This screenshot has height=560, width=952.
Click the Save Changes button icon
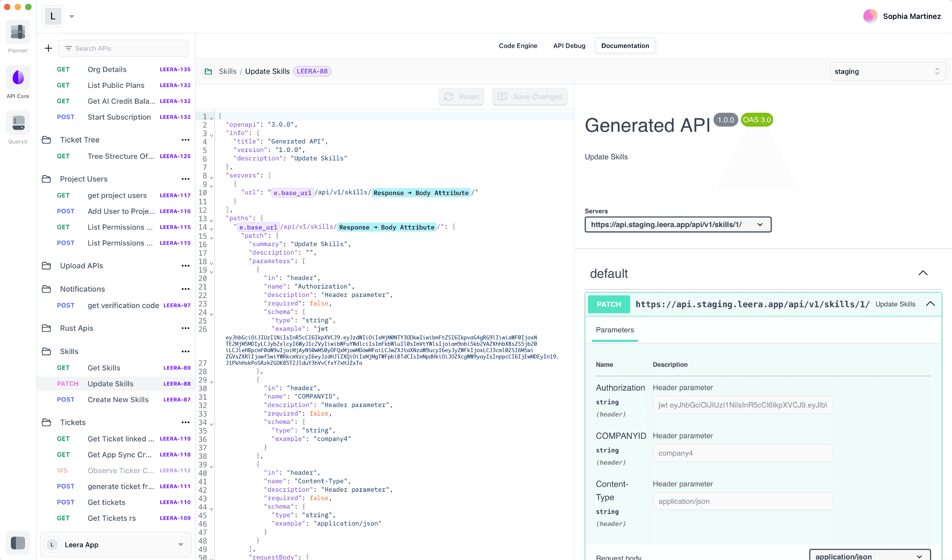(503, 96)
